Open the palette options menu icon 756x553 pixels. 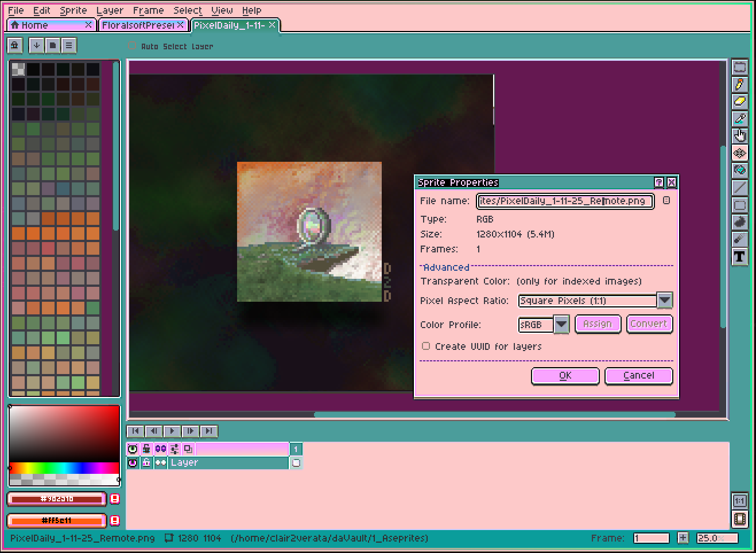[x=68, y=45]
